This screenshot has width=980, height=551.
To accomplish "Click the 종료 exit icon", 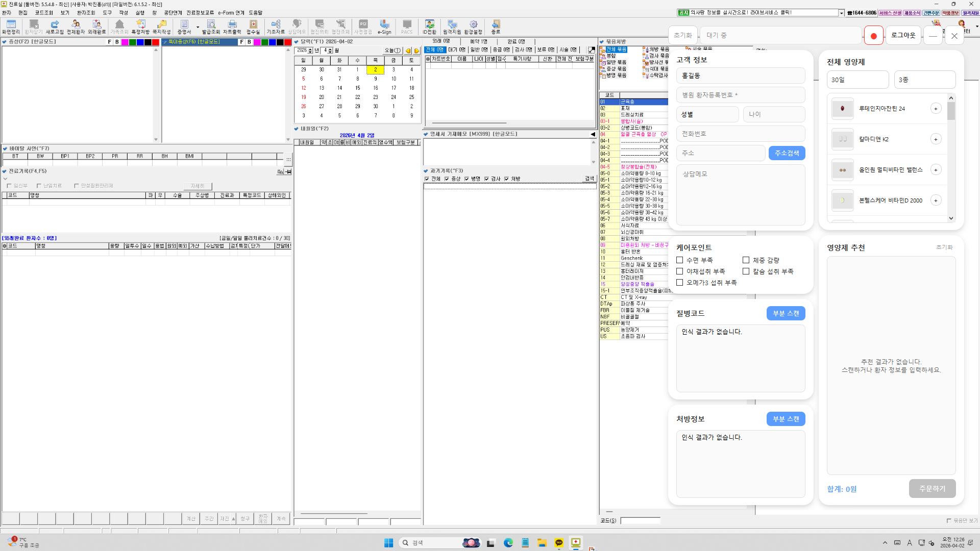I will click(496, 27).
